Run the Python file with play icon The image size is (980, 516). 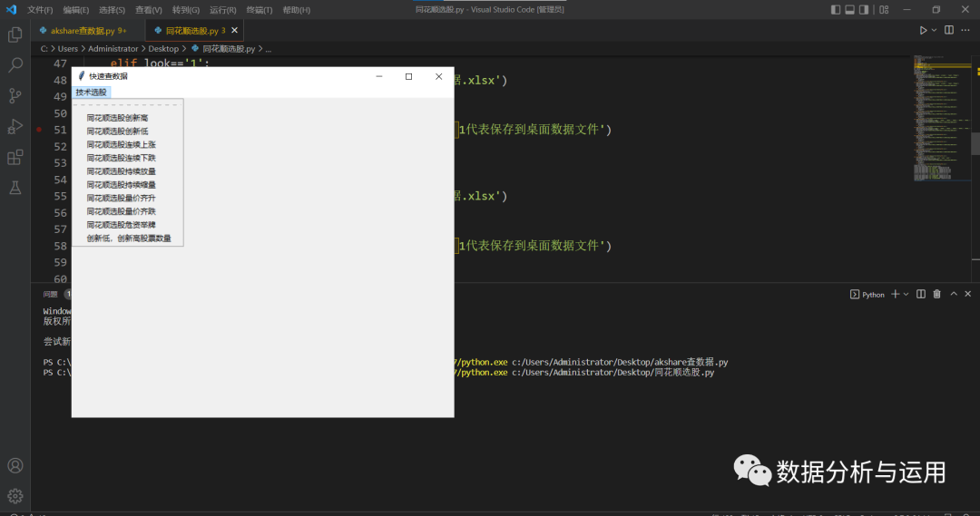(x=923, y=30)
